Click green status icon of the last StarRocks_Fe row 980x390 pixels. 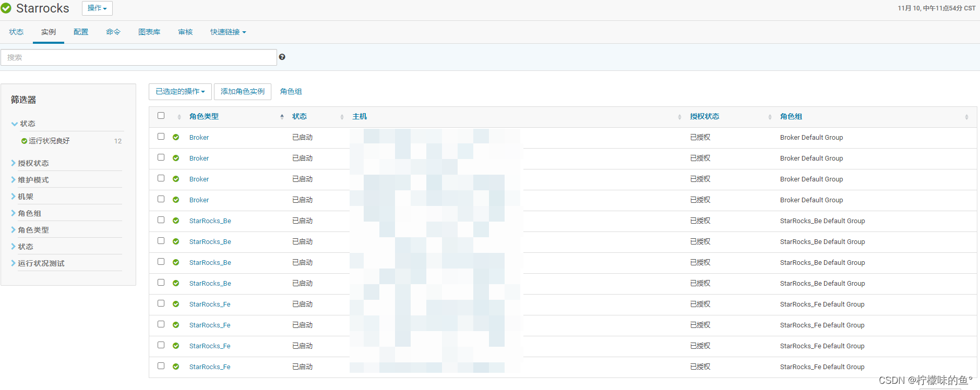(x=176, y=367)
